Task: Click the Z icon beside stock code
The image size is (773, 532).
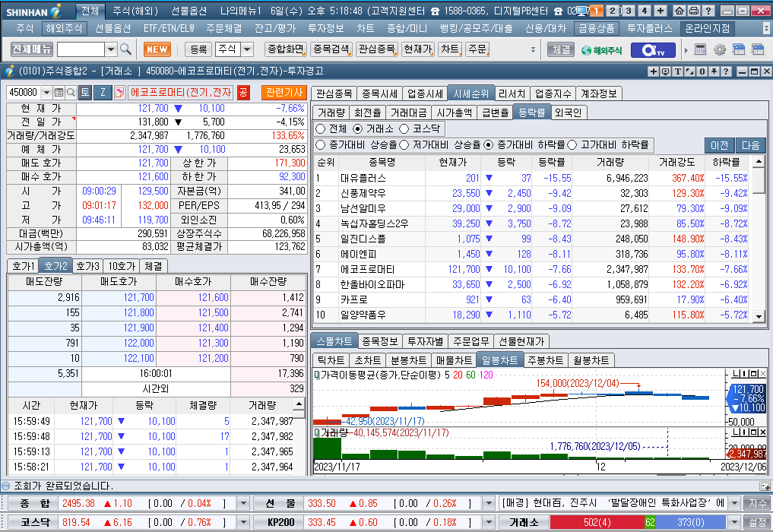Action: click(x=103, y=92)
